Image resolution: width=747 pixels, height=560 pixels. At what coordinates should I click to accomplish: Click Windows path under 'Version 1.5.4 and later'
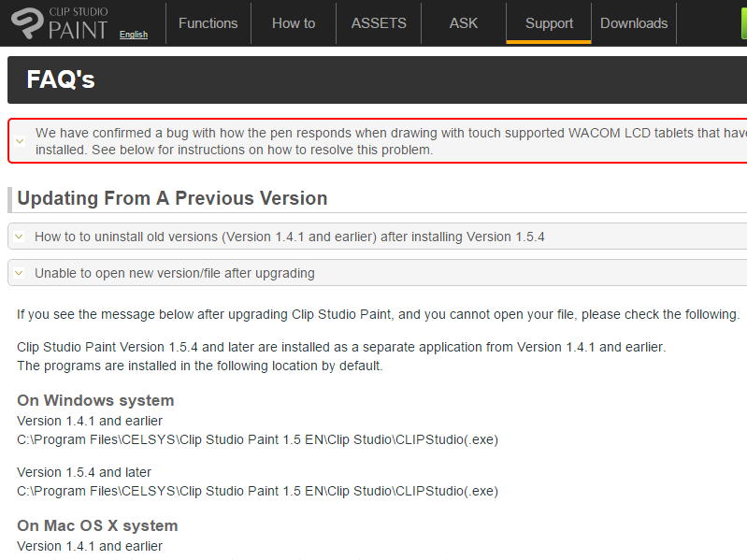click(x=258, y=491)
